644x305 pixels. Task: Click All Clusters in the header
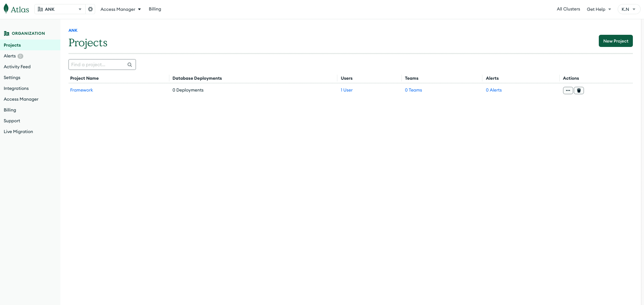pyautogui.click(x=568, y=9)
